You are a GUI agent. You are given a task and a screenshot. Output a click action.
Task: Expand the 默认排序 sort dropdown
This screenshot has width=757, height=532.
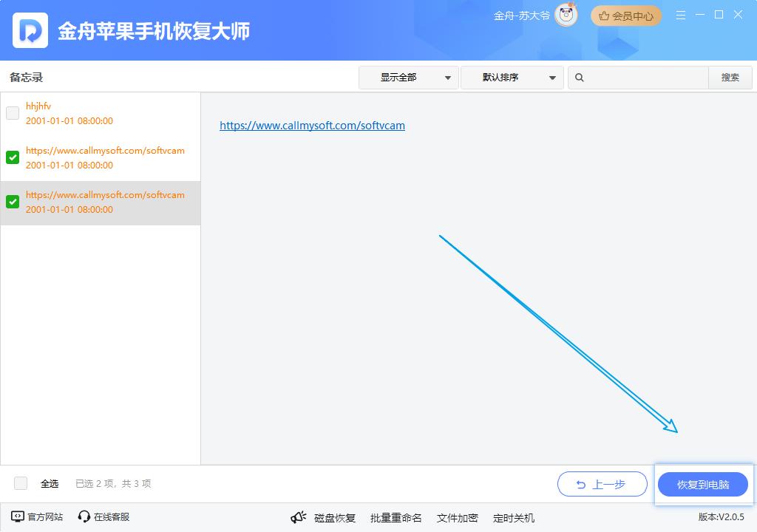(512, 78)
